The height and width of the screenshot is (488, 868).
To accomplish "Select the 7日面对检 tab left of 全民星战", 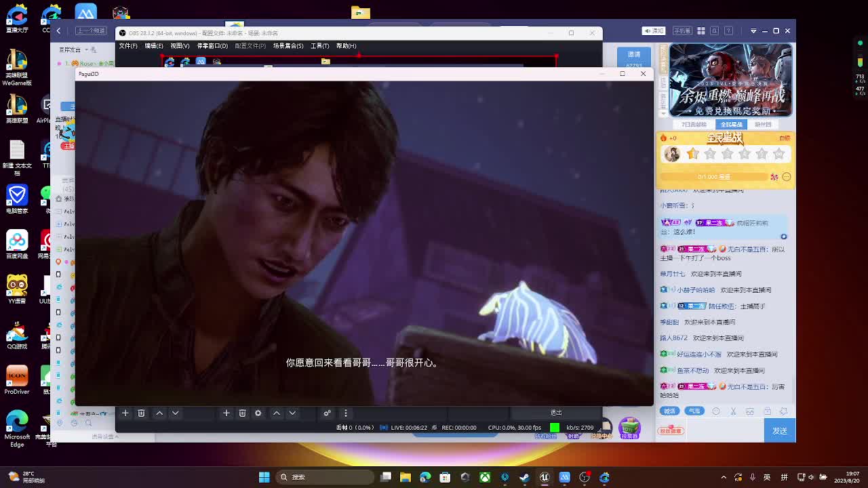I will [694, 125].
